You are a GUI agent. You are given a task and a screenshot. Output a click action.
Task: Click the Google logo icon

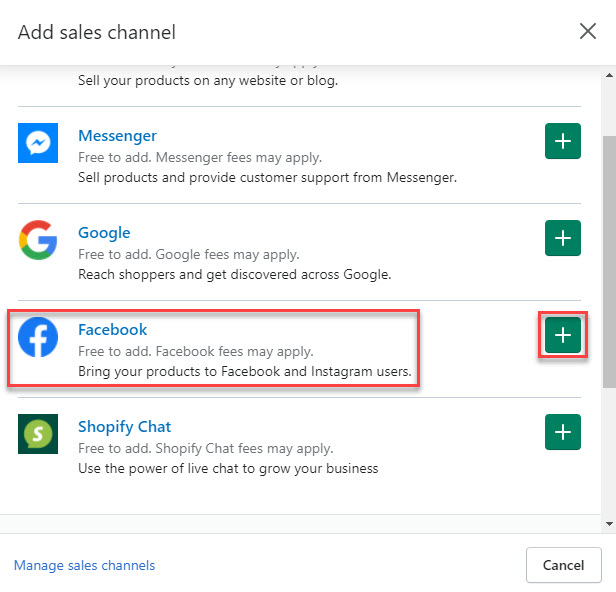pyautogui.click(x=39, y=240)
